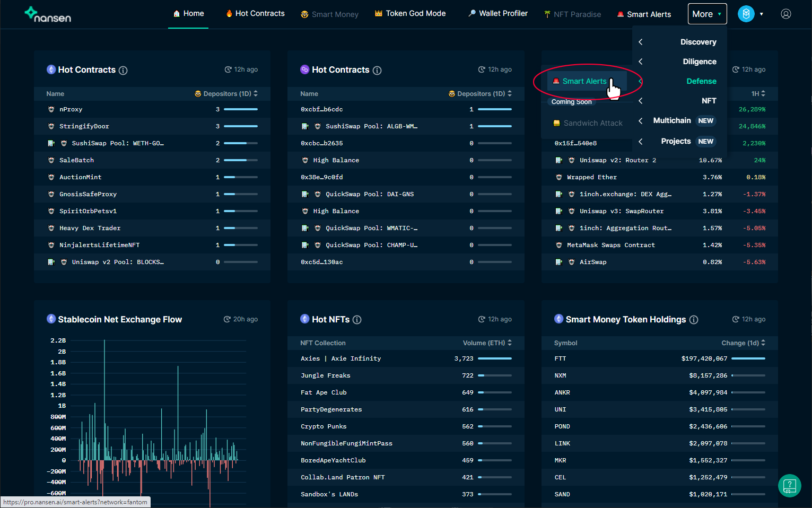The image size is (812, 508).
Task: Click the shield icon beside SaleBatch
Action: point(51,160)
